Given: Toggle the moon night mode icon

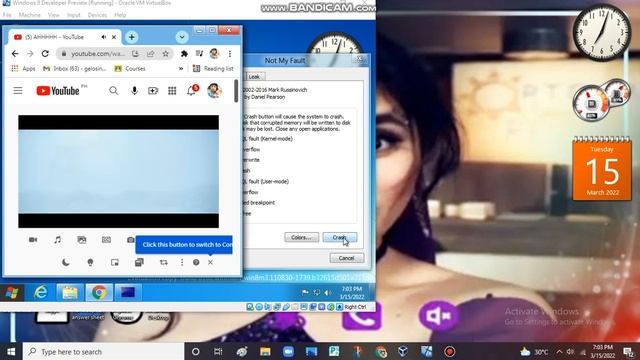Looking at the screenshot, I should point(66,262).
